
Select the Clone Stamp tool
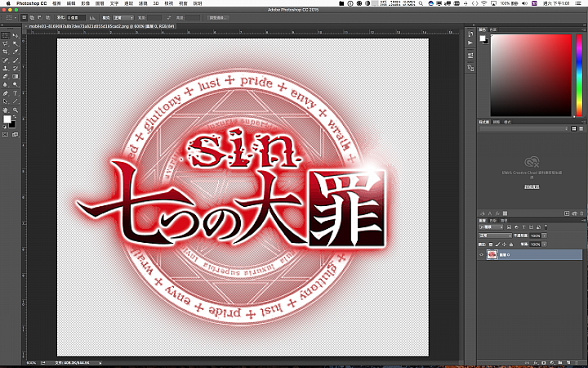tap(5, 69)
